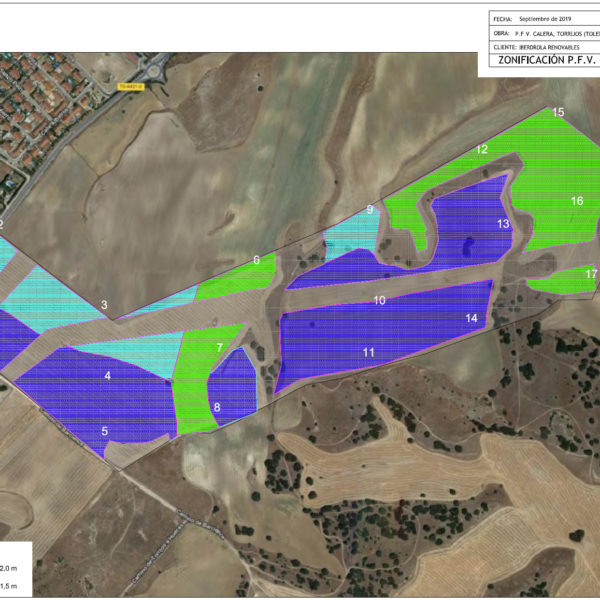Select green zone labeled 6
This screenshot has height=600, width=600.
point(256,260)
